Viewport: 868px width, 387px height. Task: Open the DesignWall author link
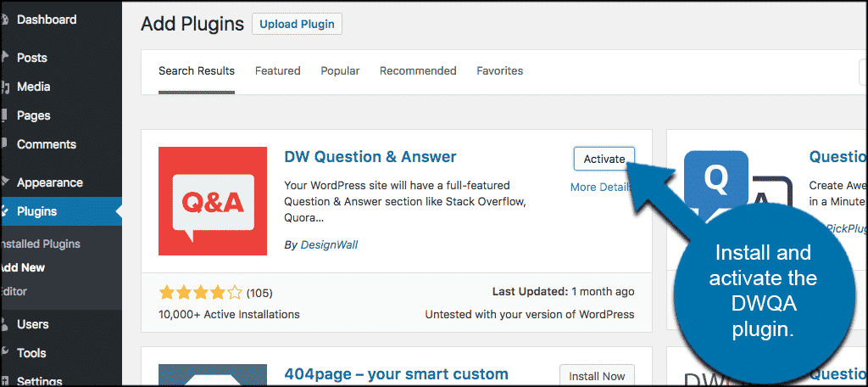[329, 244]
